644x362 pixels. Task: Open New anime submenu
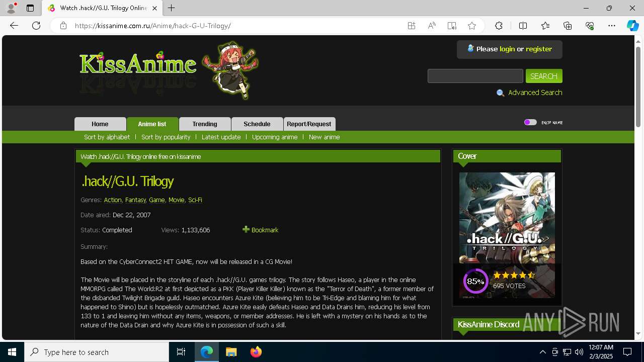pos(324,137)
